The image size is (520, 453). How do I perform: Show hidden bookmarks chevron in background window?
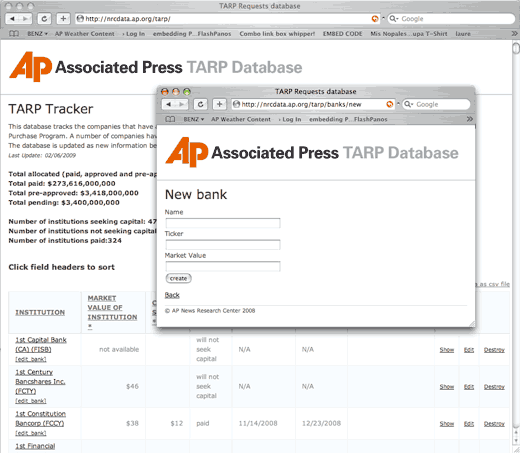pos(514,34)
